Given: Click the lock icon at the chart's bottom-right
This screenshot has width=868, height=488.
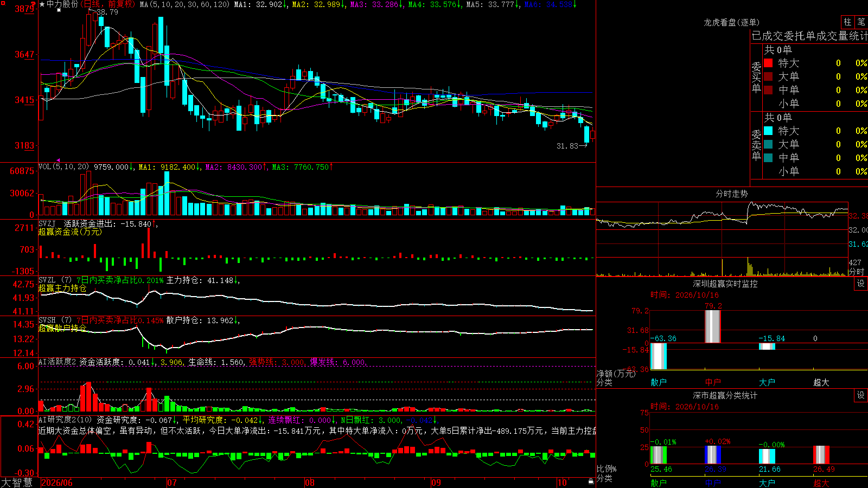Looking at the screenshot, I should click(x=591, y=481).
